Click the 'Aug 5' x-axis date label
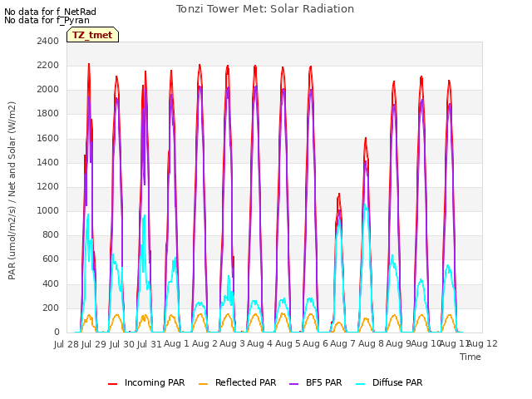The width and height of the screenshot is (532, 399). pos(288,343)
